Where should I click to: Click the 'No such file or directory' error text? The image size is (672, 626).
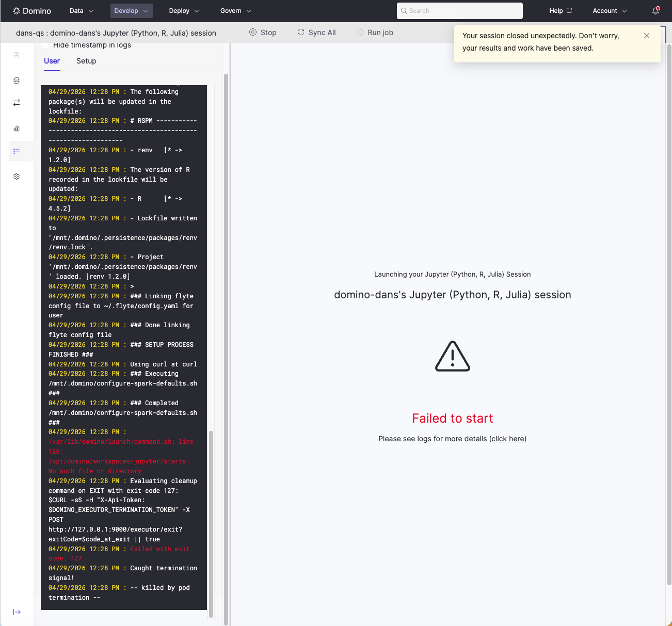[94, 471]
